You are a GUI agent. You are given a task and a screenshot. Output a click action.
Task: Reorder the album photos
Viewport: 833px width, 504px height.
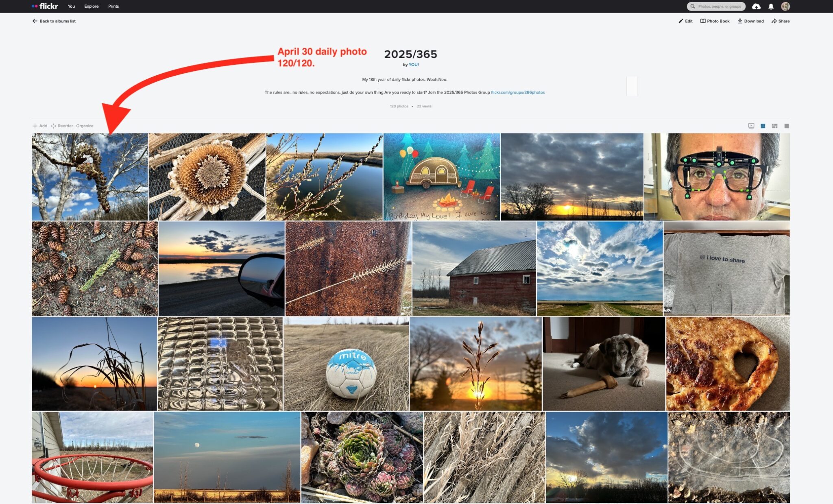click(62, 126)
